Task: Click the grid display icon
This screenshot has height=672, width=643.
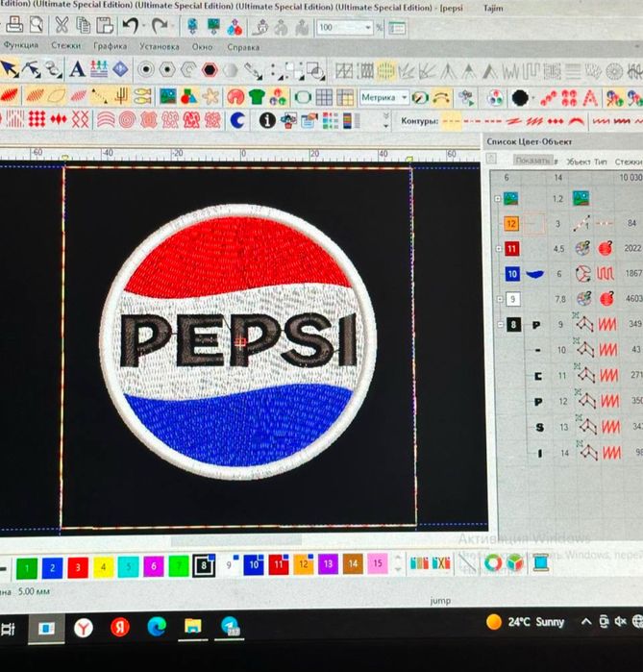Action: click(x=324, y=97)
